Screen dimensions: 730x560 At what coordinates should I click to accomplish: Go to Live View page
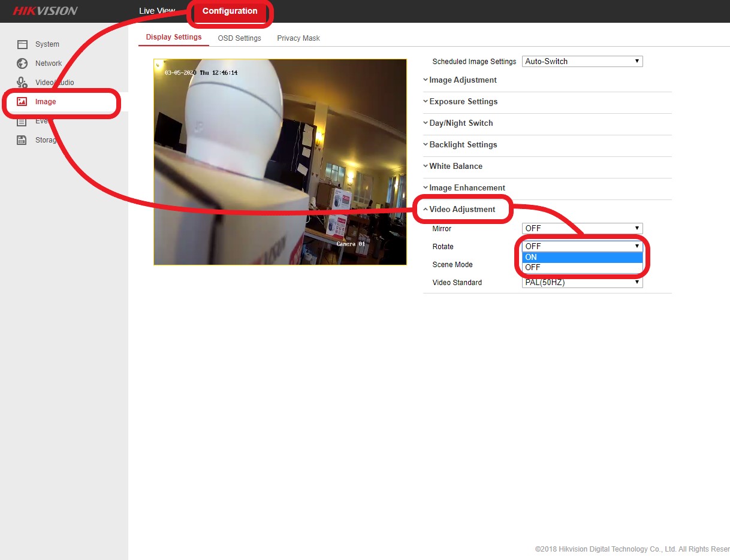157,11
